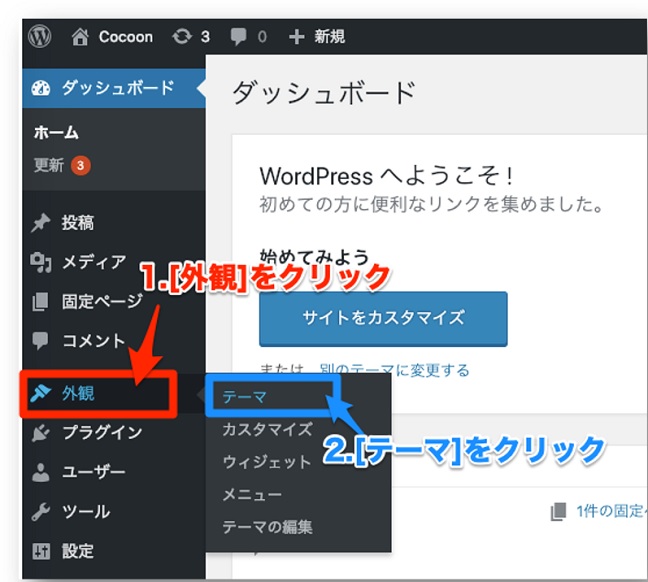
Task: Open the ホーム submenu item
Action: coord(56,133)
